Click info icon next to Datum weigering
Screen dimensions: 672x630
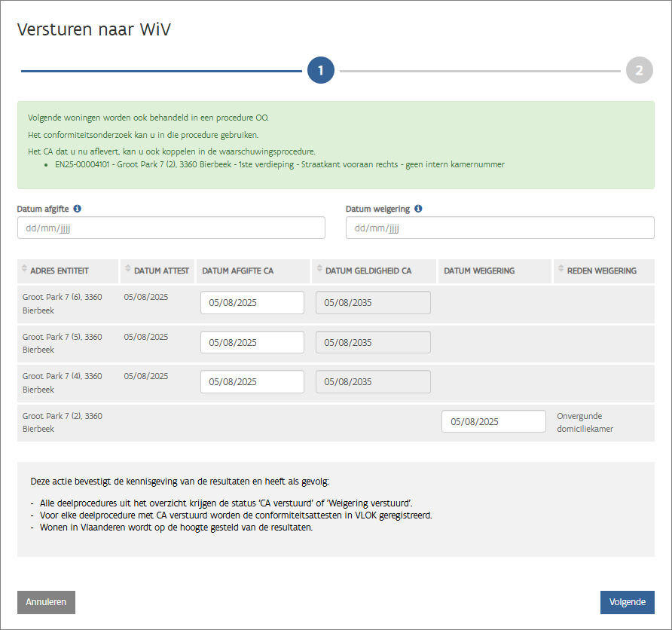(418, 209)
